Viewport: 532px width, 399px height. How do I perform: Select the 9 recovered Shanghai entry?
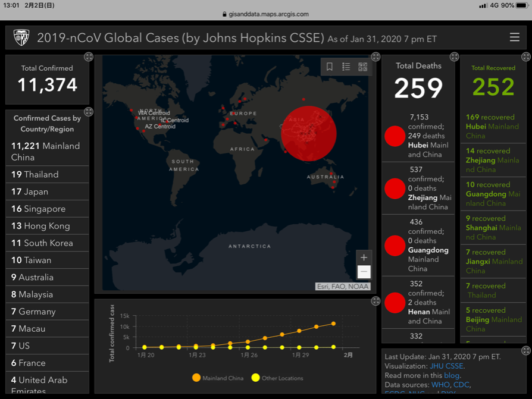[493, 228]
